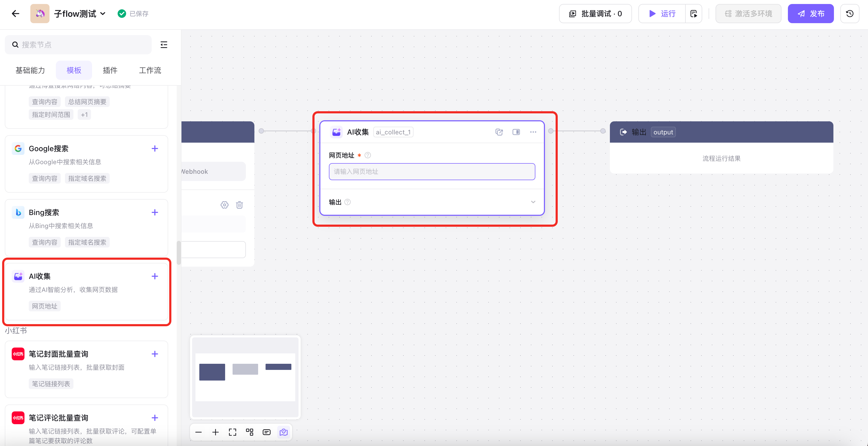Run the workflow with 运行
868x446 pixels.
point(662,14)
